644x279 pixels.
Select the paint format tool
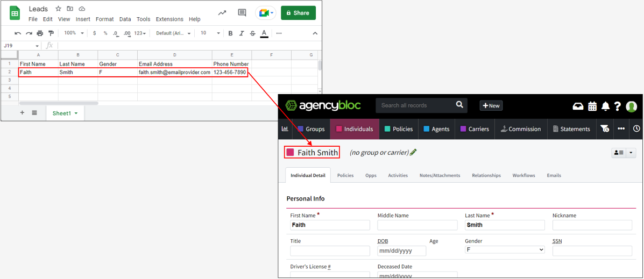tap(51, 33)
